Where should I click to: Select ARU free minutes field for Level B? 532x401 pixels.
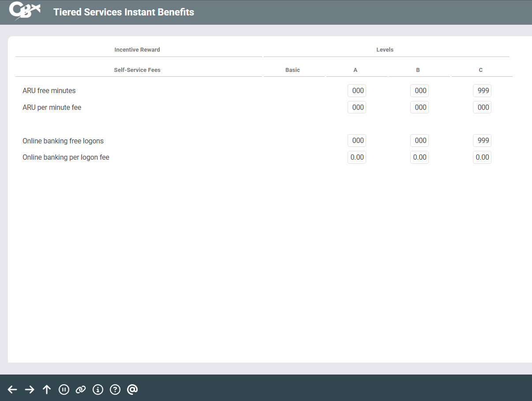[x=420, y=91]
